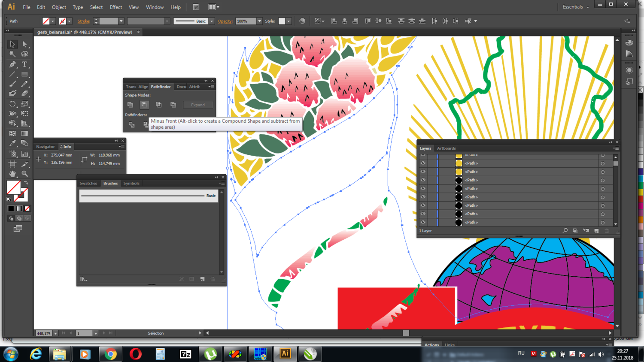
Task: Click the Opacity label link
Action: click(x=225, y=21)
